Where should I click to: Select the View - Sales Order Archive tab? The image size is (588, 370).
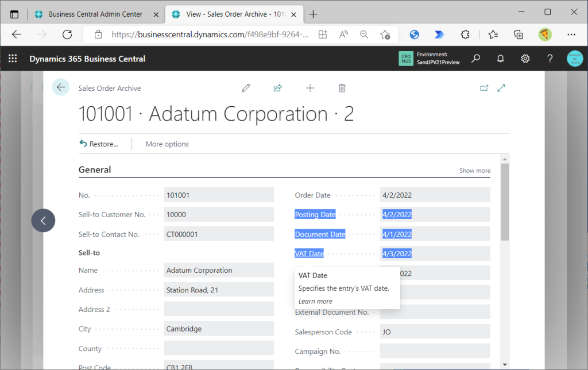[234, 14]
